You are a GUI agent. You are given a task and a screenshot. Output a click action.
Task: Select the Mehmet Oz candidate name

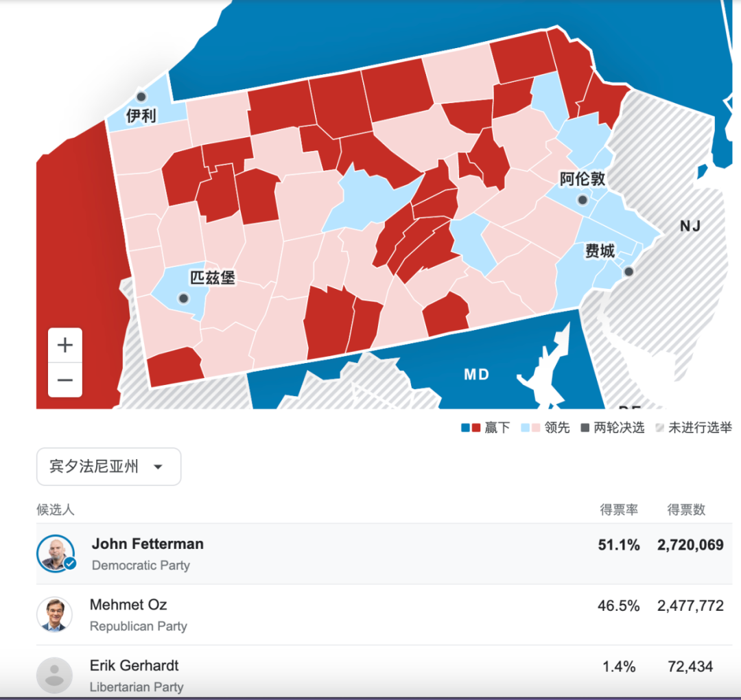pos(128,605)
